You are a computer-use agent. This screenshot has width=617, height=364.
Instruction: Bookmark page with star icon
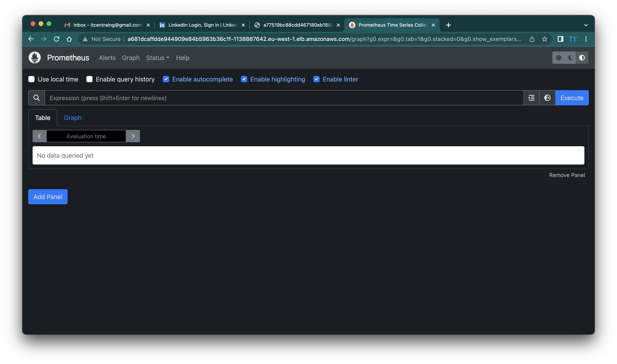click(544, 39)
